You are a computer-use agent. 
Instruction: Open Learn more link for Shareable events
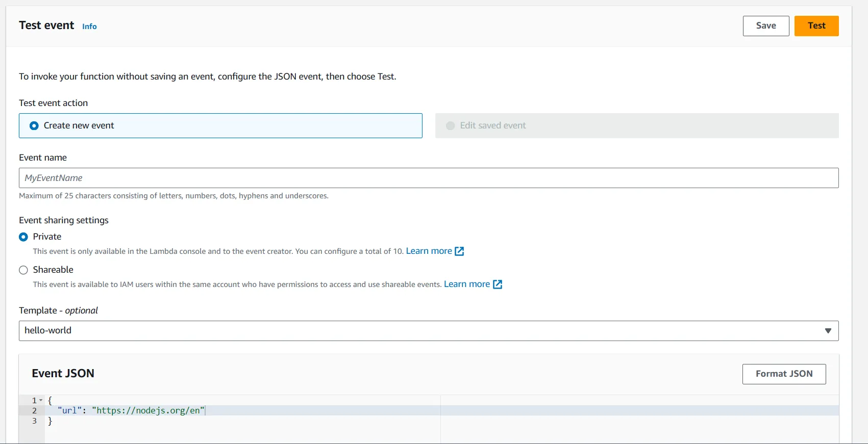[466, 284]
